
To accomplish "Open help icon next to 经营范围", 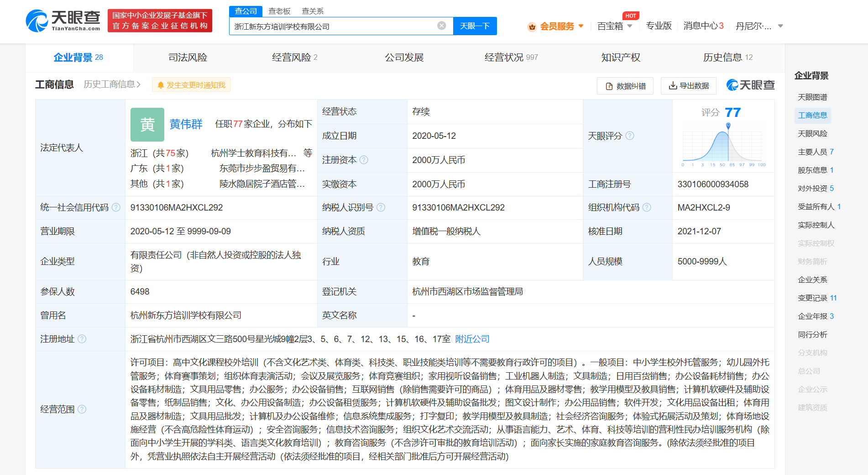I will (82, 409).
